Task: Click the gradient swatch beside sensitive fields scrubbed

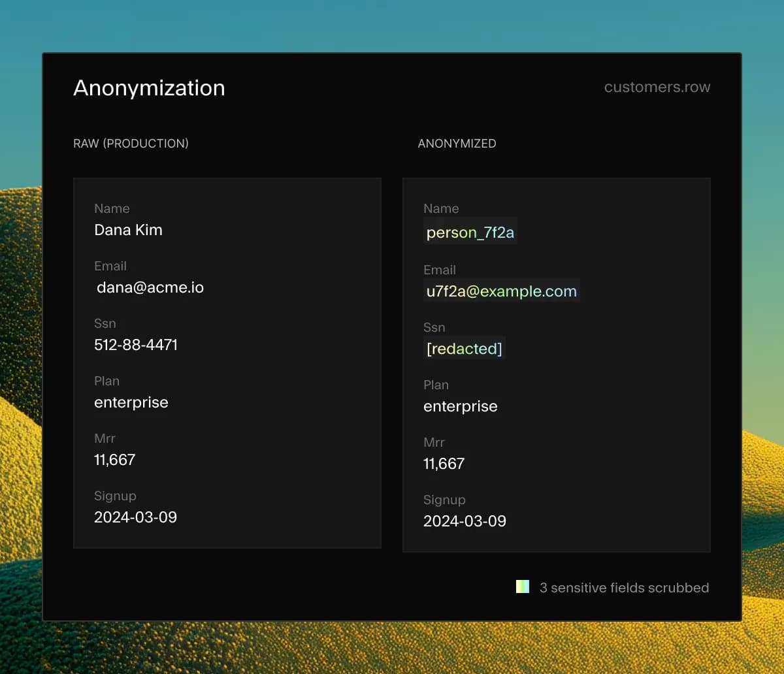Action: point(523,586)
